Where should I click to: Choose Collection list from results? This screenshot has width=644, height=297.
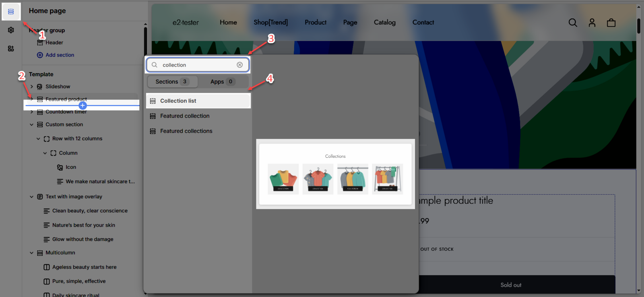[x=198, y=101]
